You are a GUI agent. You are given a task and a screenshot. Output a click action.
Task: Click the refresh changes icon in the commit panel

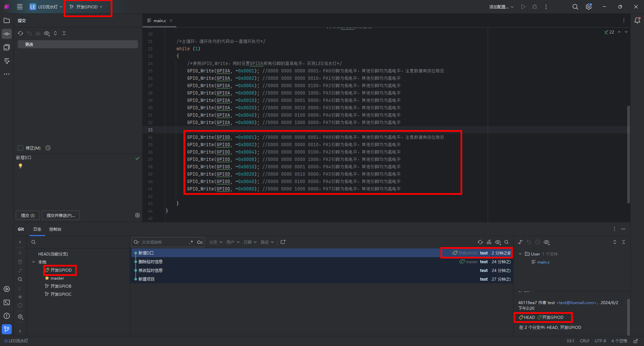click(x=20, y=33)
